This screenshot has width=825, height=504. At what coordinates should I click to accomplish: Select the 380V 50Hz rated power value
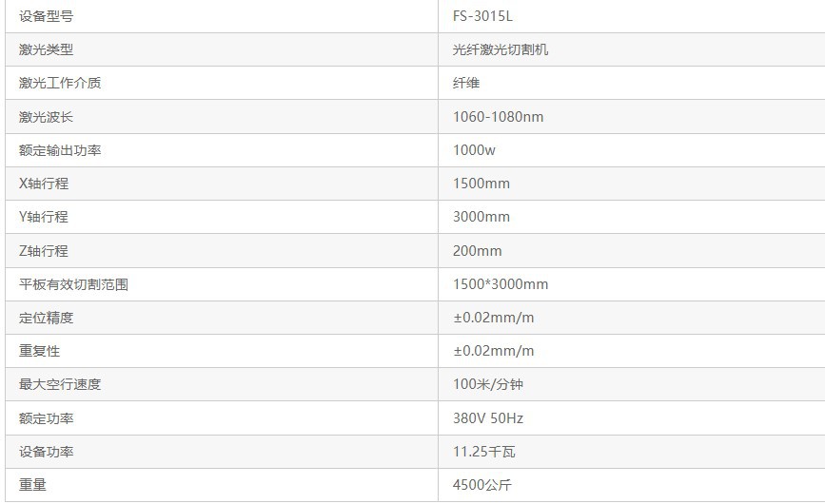(488, 418)
